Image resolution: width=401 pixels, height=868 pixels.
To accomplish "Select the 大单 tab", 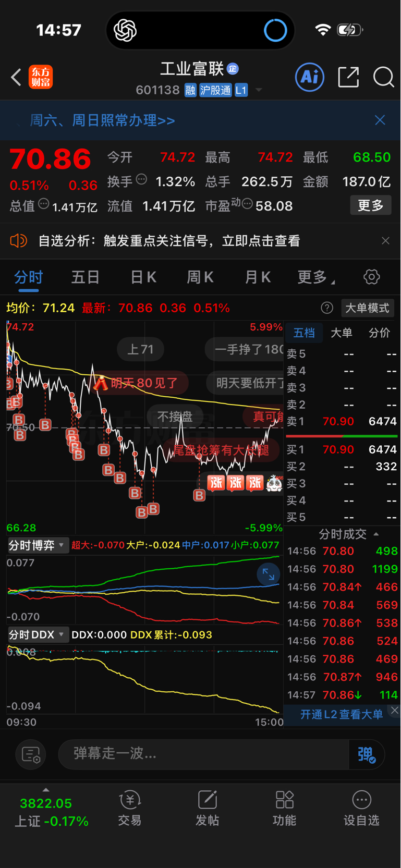I will tap(342, 333).
